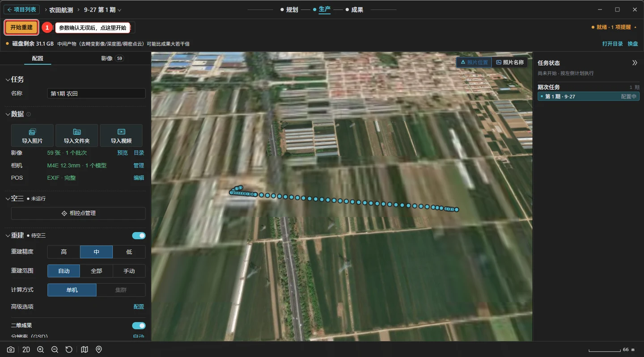644x357 pixels.
Task: Collapse the 重建 section header
Action: click(8, 235)
